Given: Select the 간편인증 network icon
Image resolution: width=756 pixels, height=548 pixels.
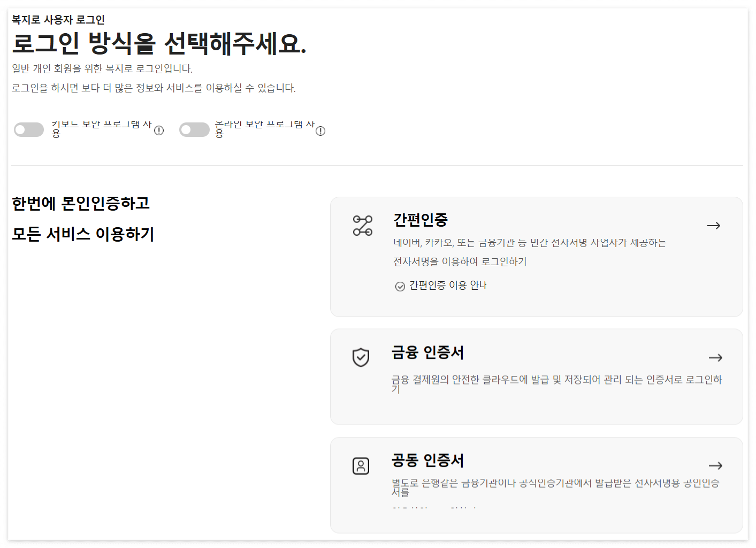Looking at the screenshot, I should point(363,225).
